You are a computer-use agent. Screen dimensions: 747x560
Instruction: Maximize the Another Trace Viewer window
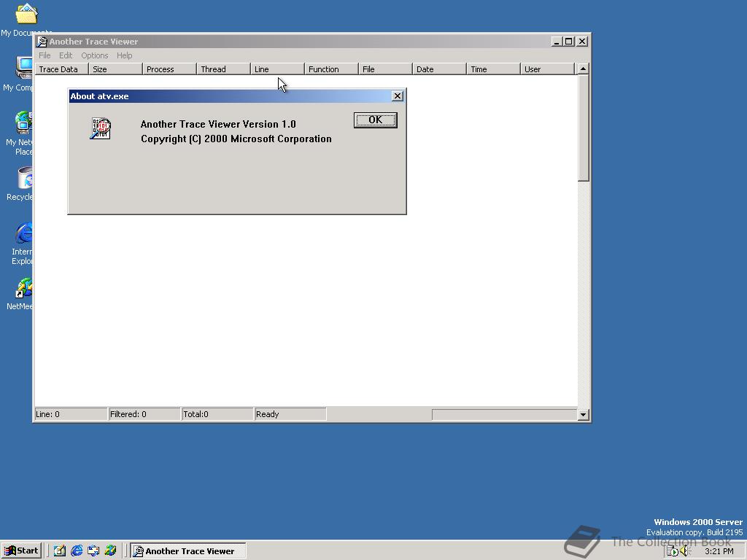click(568, 42)
